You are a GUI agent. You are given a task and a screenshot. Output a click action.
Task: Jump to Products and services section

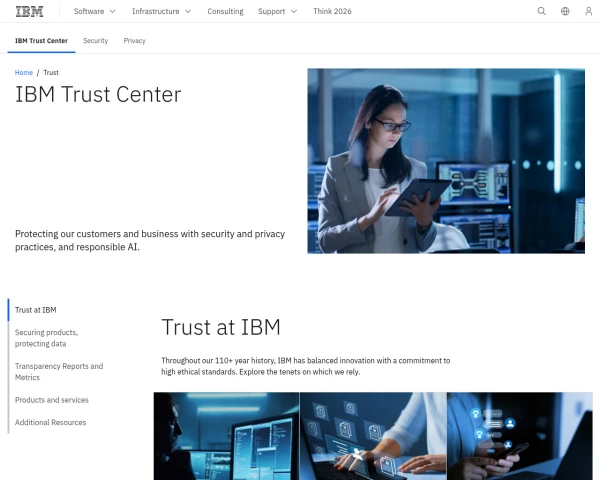52,400
